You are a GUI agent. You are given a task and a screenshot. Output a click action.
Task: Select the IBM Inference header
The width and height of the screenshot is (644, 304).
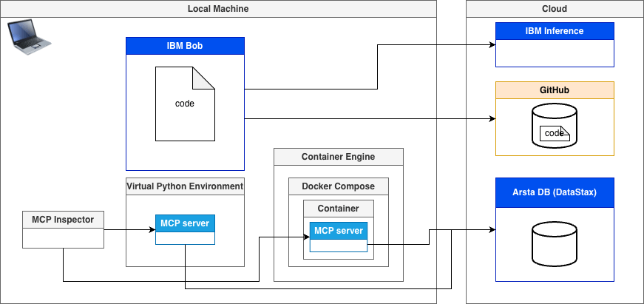click(x=554, y=31)
